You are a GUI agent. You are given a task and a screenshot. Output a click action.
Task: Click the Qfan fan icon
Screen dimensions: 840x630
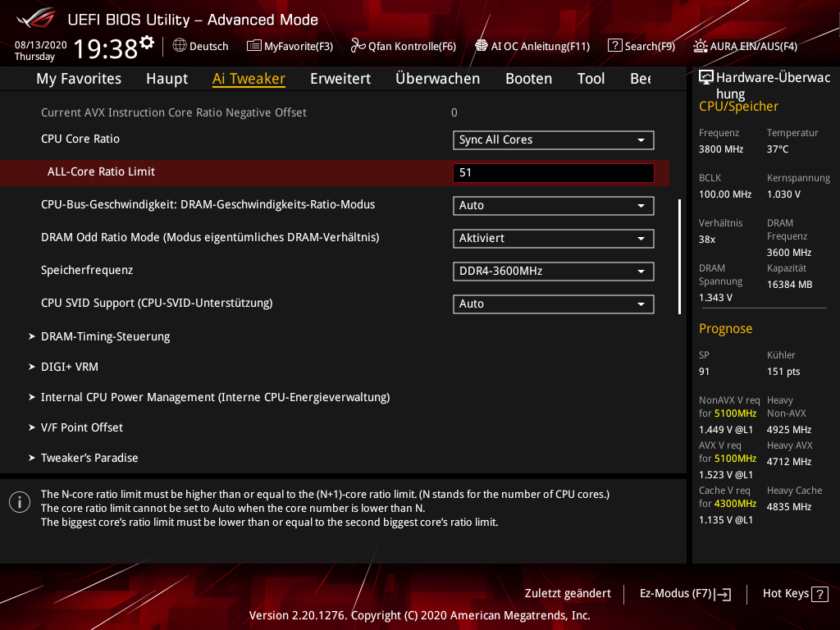click(358, 46)
